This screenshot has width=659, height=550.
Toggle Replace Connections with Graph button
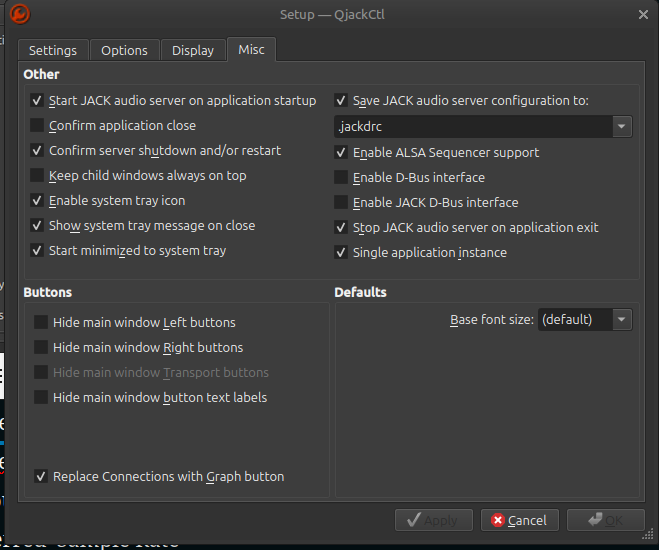pyautogui.click(x=41, y=476)
